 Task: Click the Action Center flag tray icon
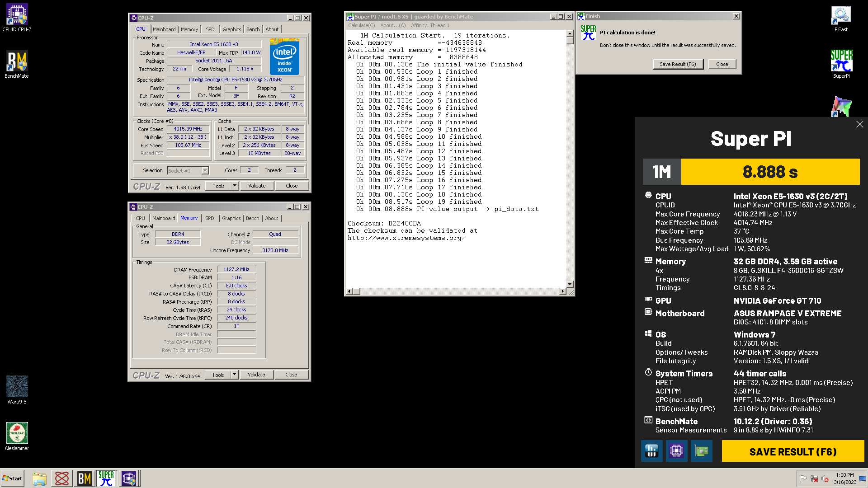pos(803,479)
